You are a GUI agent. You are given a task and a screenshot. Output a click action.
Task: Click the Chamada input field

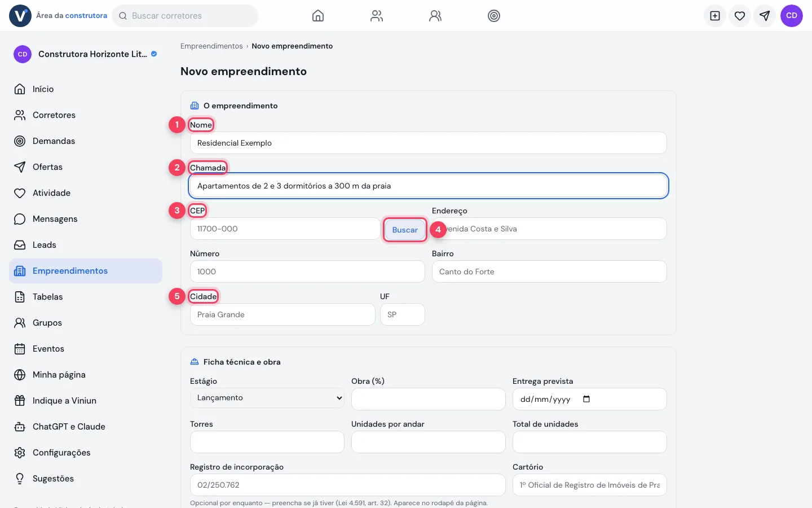pyautogui.click(x=429, y=186)
